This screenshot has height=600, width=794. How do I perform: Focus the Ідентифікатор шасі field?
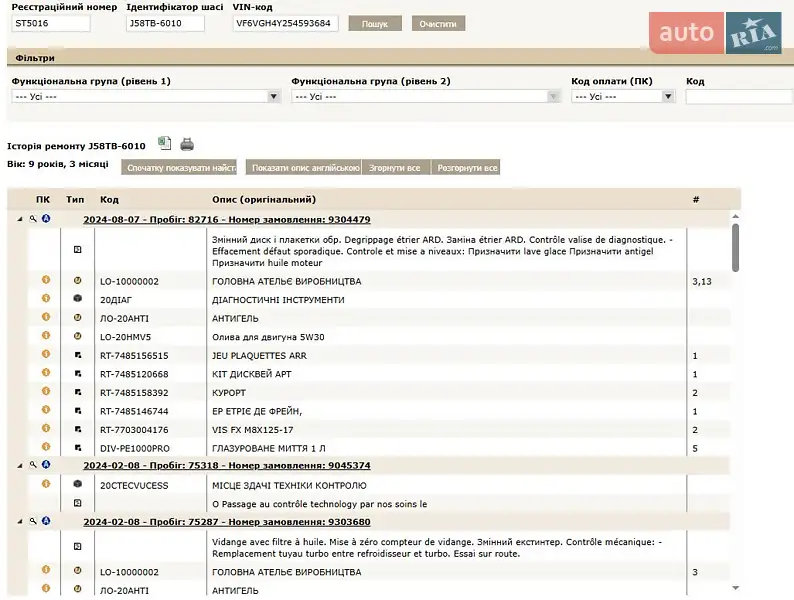pyautogui.click(x=165, y=23)
